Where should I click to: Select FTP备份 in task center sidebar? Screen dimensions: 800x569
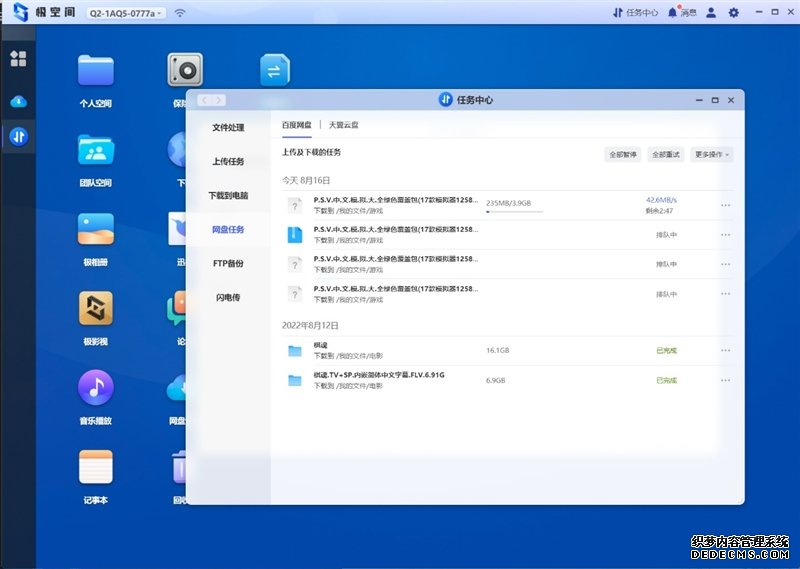[x=228, y=263]
